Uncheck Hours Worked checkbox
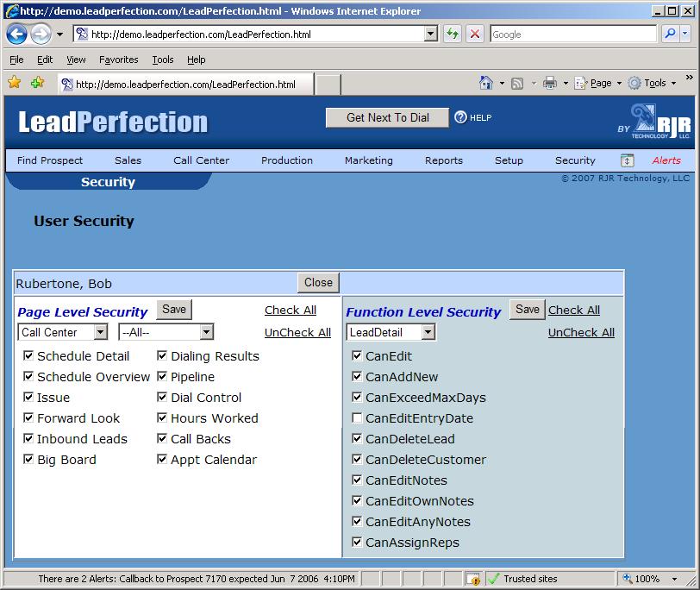700x590 pixels. (162, 417)
